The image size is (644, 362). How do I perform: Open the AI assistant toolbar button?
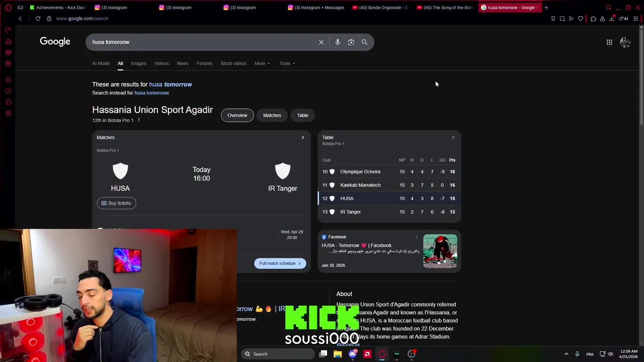point(623,19)
